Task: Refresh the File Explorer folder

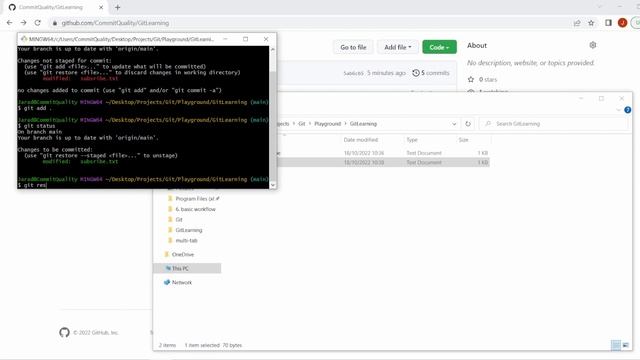Action: [x=468, y=124]
